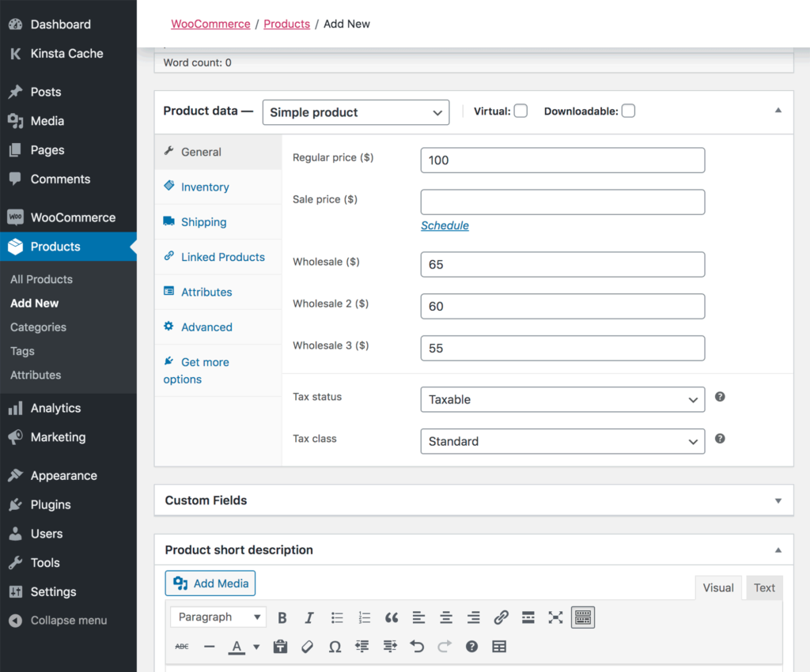Viewport: 810px width, 672px height.
Task: Open editor keyboard shortcuts help
Action: [471, 646]
